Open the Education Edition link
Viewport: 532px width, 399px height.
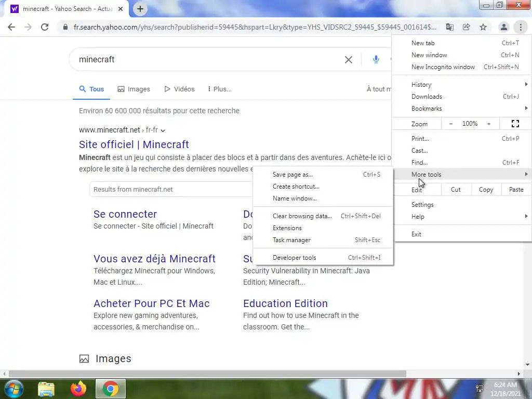click(x=285, y=303)
